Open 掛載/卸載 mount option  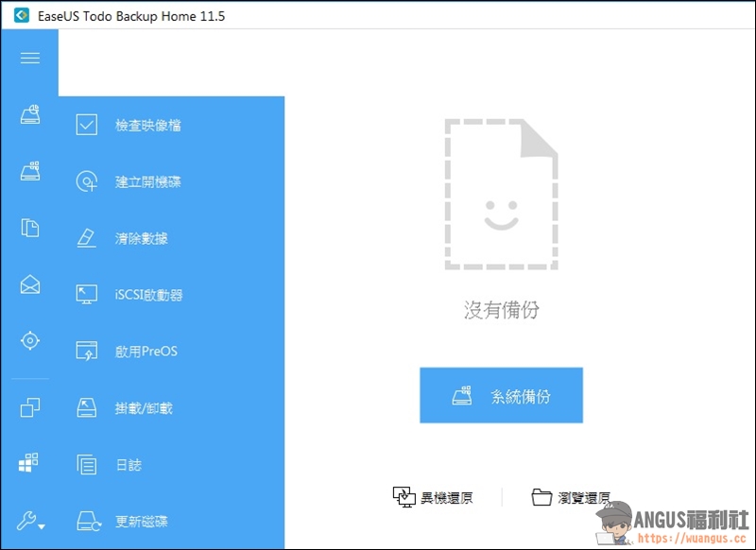pyautogui.click(x=143, y=408)
